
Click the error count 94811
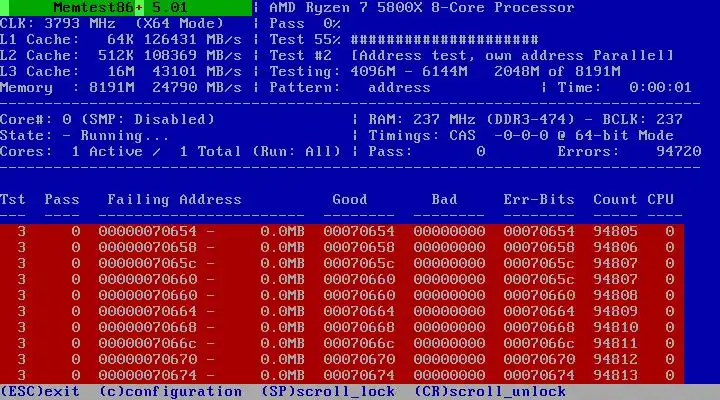click(615, 344)
